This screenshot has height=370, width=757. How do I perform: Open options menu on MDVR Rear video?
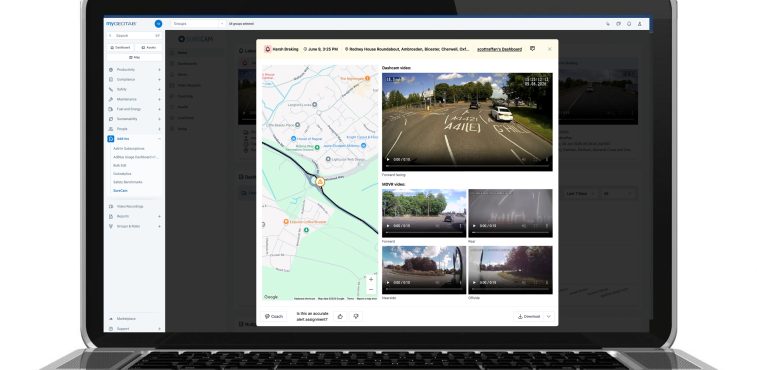[x=547, y=226]
